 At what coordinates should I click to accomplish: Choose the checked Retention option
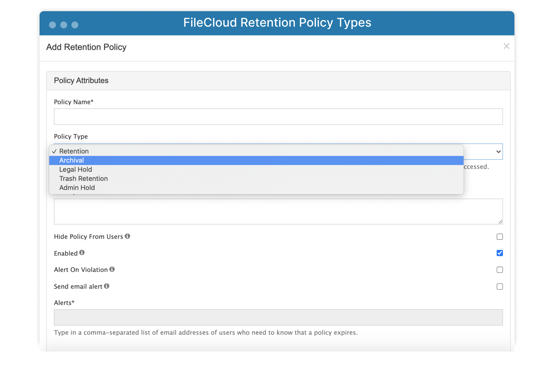coord(74,151)
